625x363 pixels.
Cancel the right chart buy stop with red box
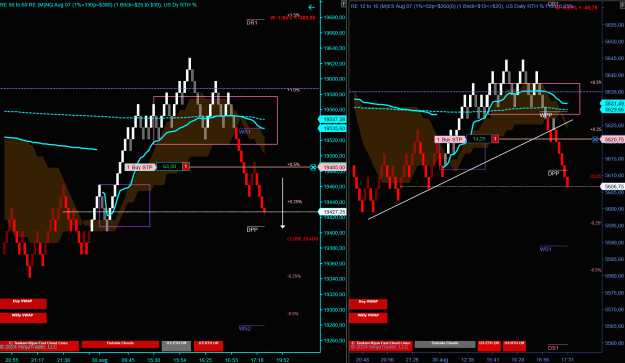coord(495,139)
